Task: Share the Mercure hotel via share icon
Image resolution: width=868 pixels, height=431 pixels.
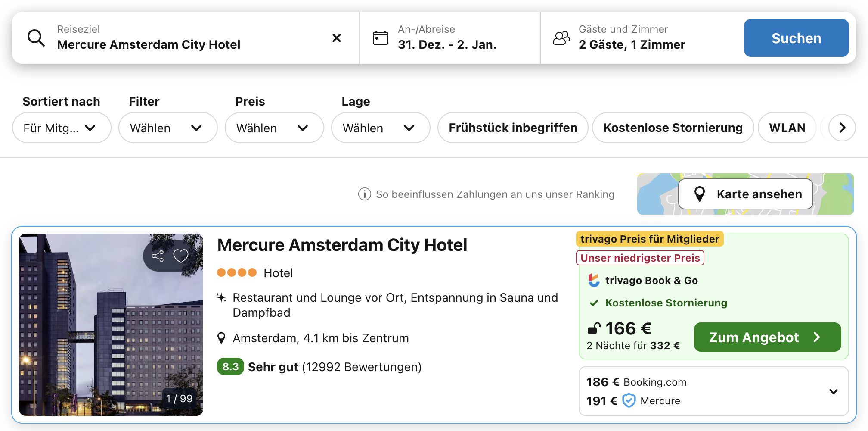Action: tap(158, 256)
